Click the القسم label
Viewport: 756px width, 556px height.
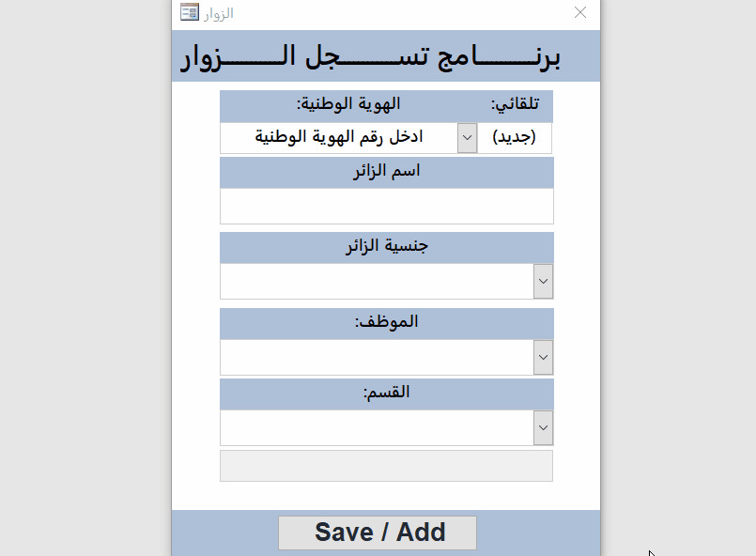386,393
